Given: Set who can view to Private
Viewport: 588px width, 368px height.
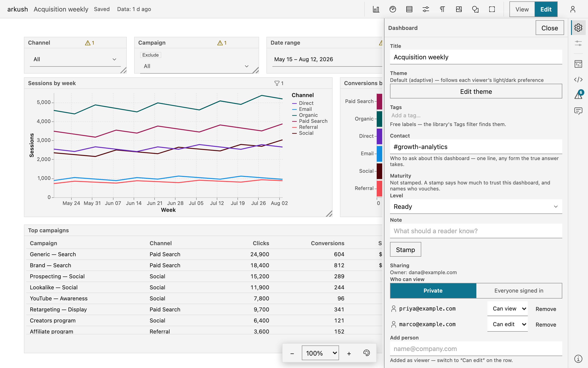Looking at the screenshot, I should tap(433, 290).
